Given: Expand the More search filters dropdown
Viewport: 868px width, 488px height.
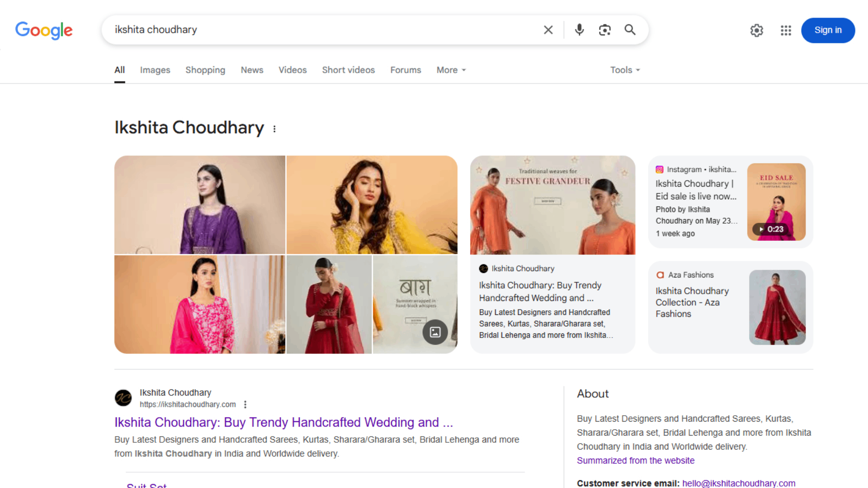Looking at the screenshot, I should 451,70.
